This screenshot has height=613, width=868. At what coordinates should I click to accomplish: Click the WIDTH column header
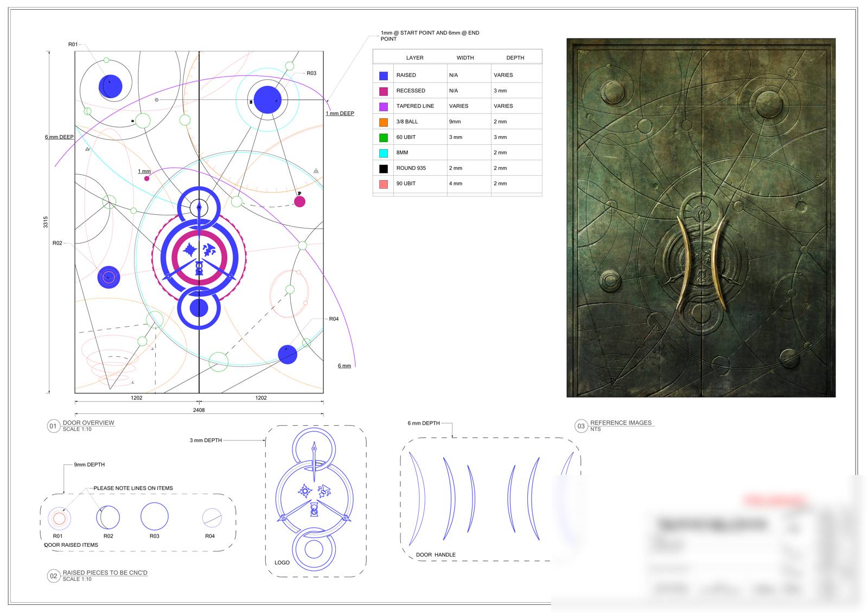pos(465,58)
